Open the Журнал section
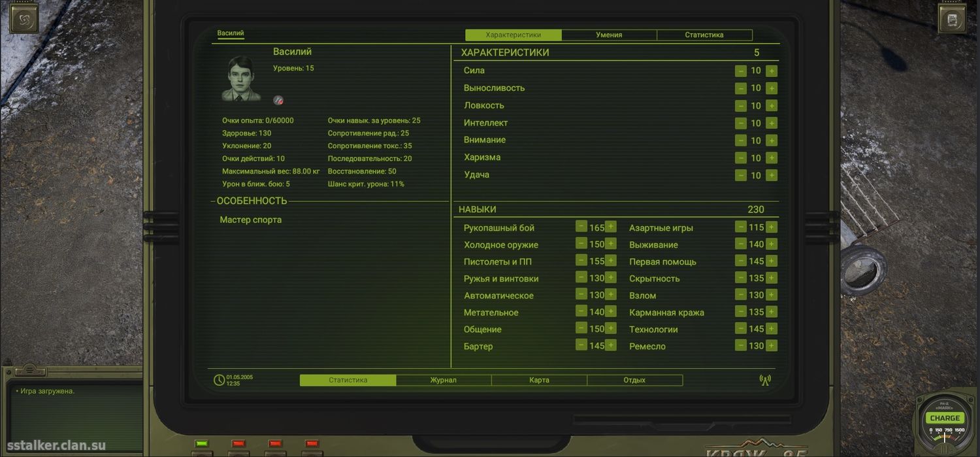Image resolution: width=980 pixels, height=457 pixels. 444,381
